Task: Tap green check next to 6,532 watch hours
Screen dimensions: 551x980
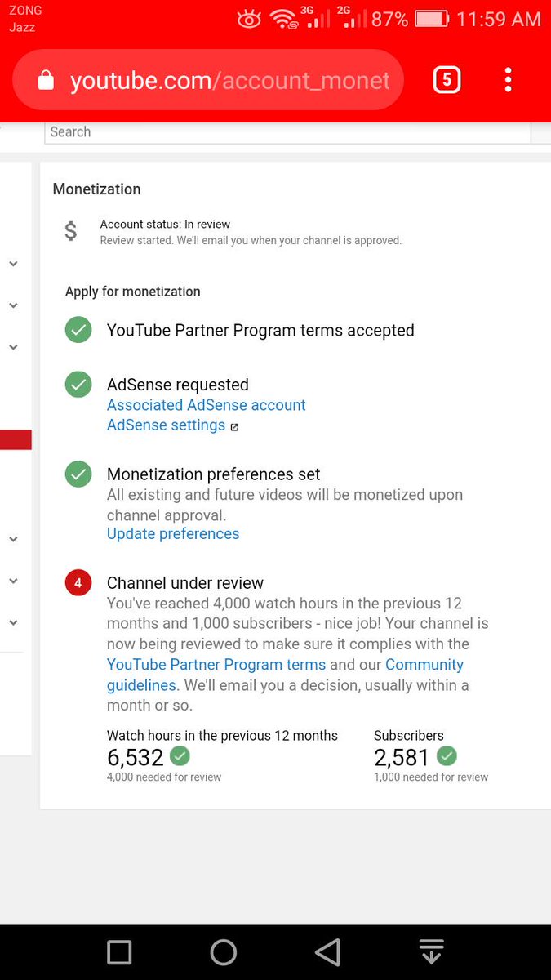Action: pyautogui.click(x=180, y=755)
